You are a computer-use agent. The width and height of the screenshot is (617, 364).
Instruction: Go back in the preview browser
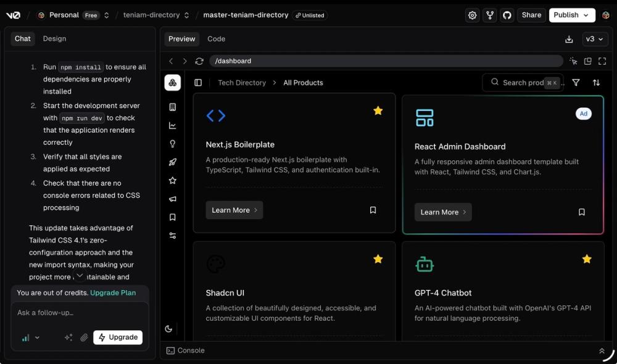click(171, 61)
